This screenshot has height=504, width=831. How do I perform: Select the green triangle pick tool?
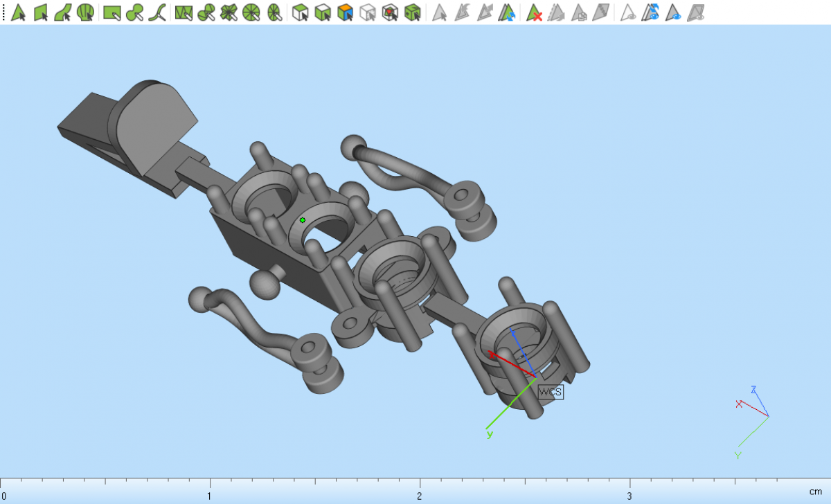[x=18, y=12]
